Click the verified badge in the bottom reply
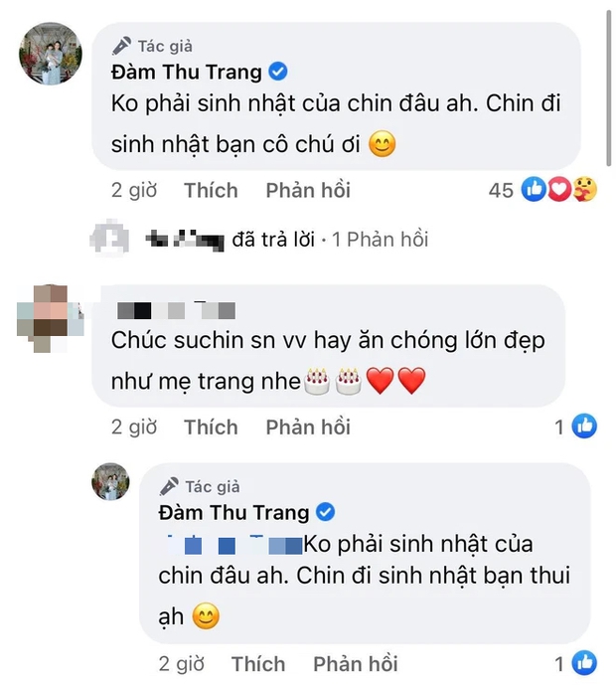This screenshot has width=616, height=687. 325,512
